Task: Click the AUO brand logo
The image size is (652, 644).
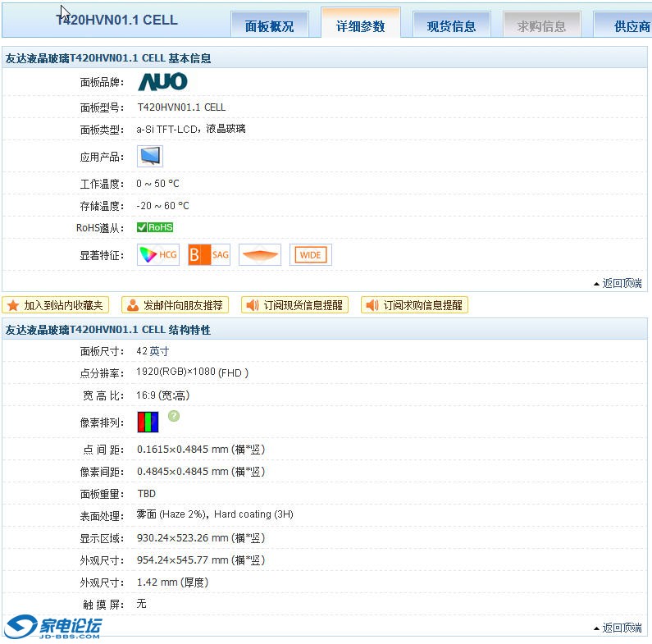Action: pyautogui.click(x=162, y=82)
